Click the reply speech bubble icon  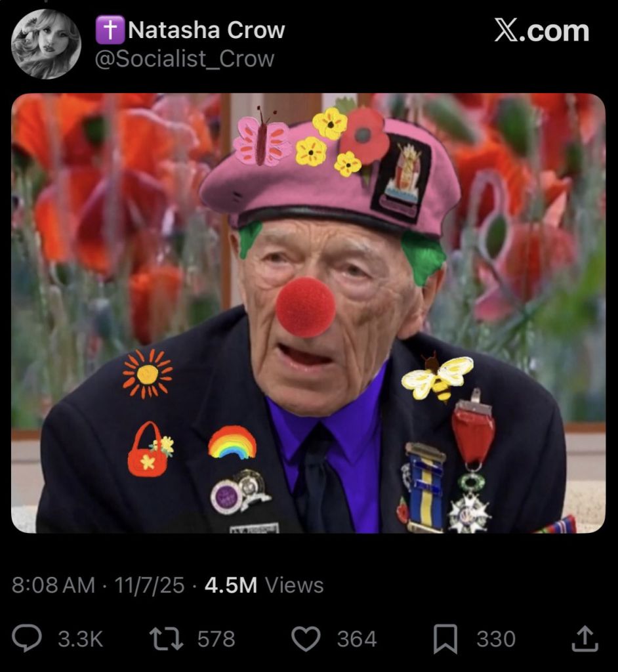(x=27, y=638)
